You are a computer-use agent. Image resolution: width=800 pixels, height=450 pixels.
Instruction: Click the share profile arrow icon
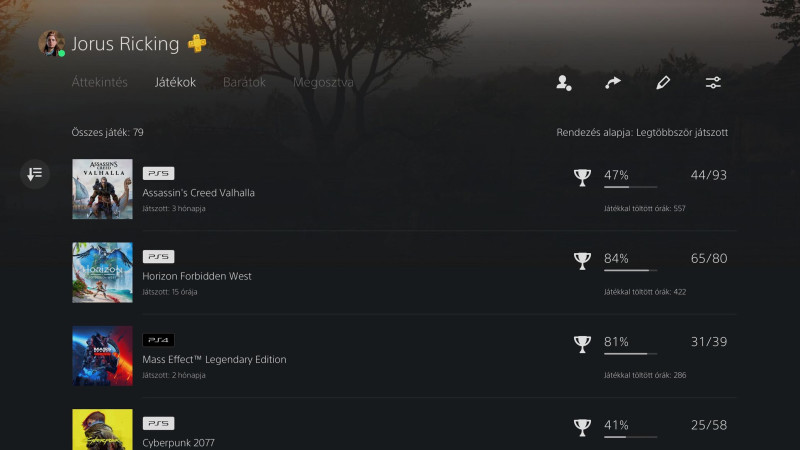[x=613, y=83]
